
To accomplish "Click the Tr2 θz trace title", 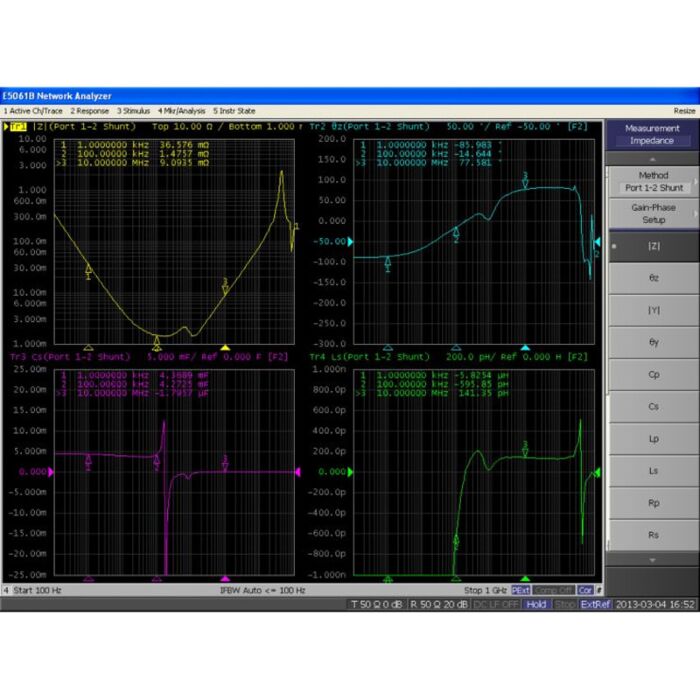I will tap(369, 127).
